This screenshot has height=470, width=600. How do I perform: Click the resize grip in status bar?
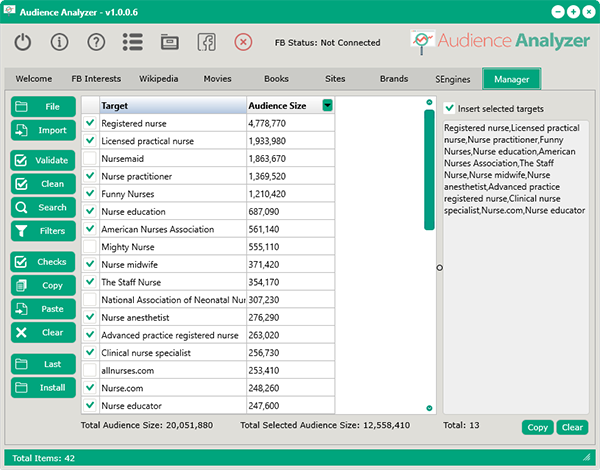coord(587,457)
